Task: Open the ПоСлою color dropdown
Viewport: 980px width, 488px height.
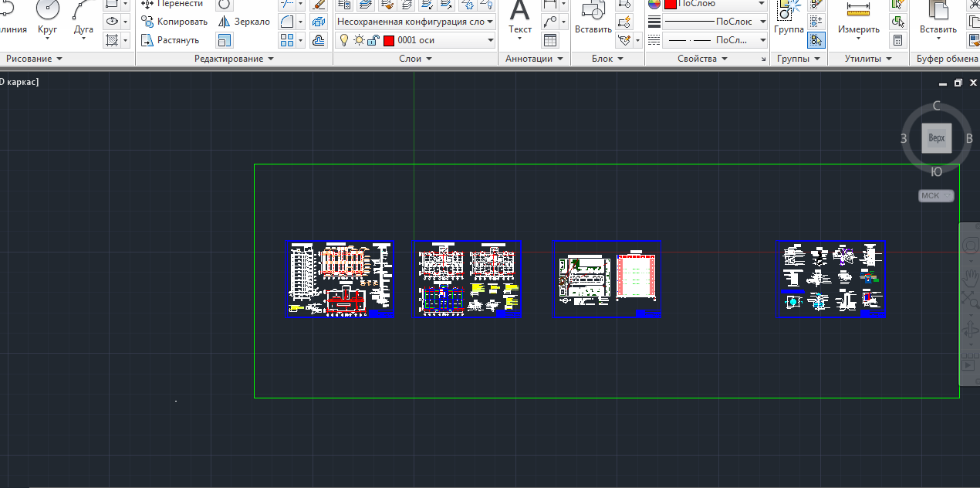Action: 715,4
